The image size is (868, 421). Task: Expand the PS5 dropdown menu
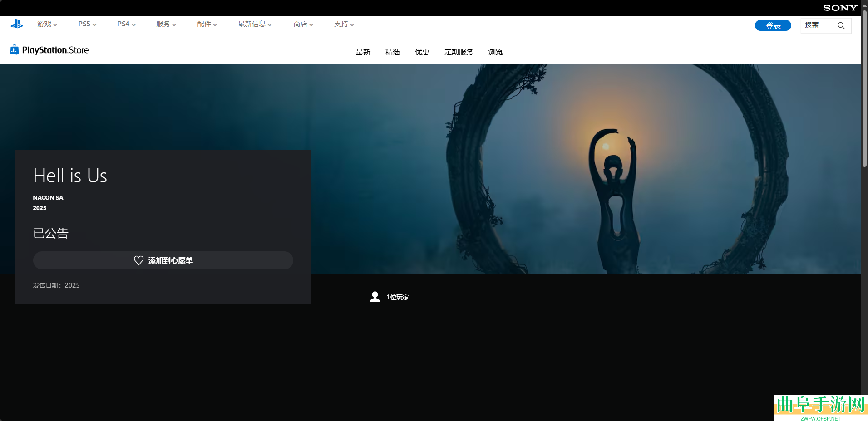[87, 24]
